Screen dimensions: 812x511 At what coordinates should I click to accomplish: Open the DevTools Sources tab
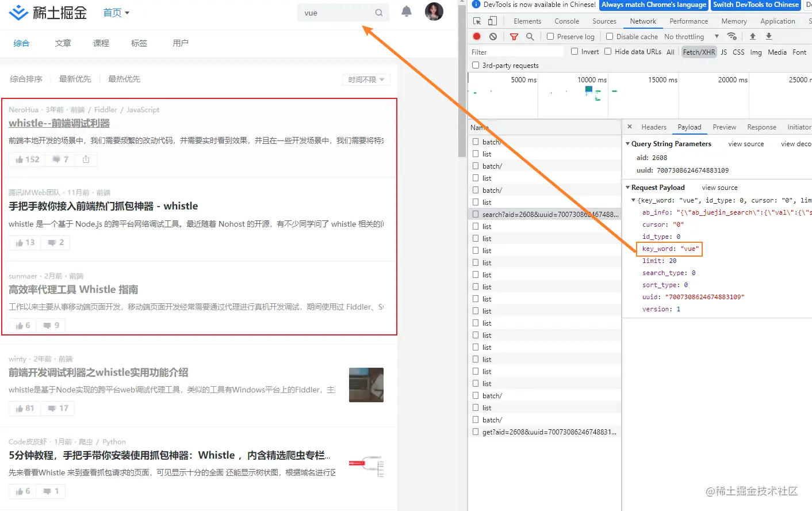[604, 21]
